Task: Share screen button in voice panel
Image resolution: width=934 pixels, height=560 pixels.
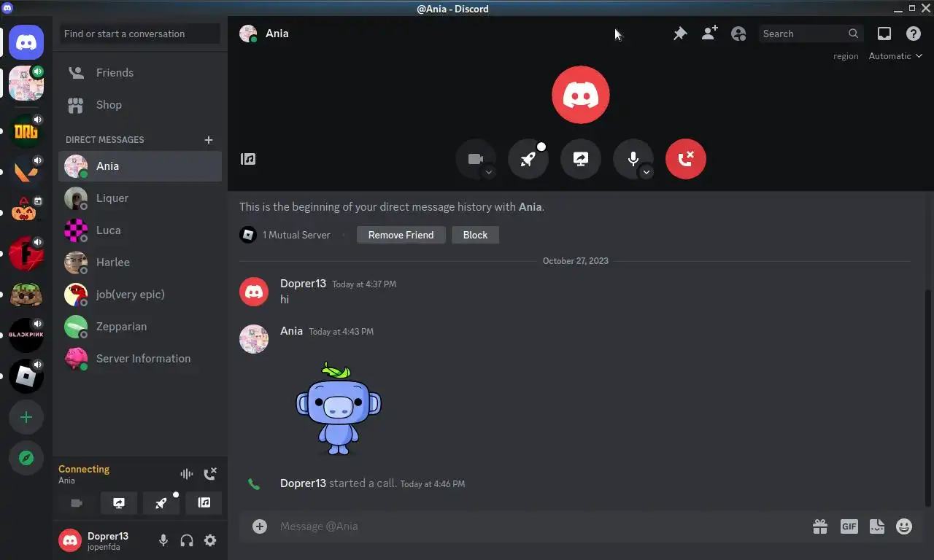Action: point(119,503)
